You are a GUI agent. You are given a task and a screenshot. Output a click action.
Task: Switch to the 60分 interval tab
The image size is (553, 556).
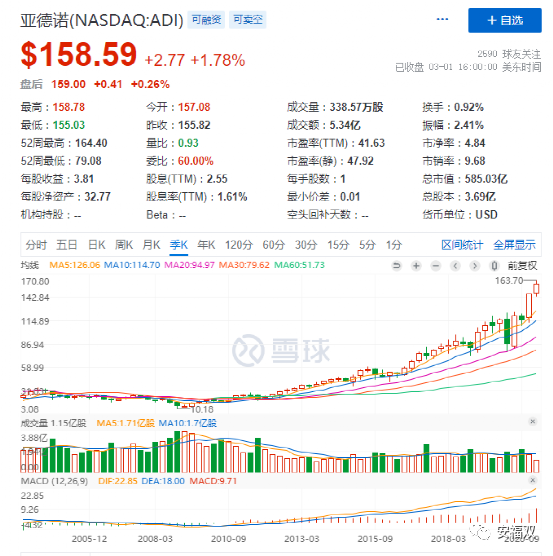(274, 245)
